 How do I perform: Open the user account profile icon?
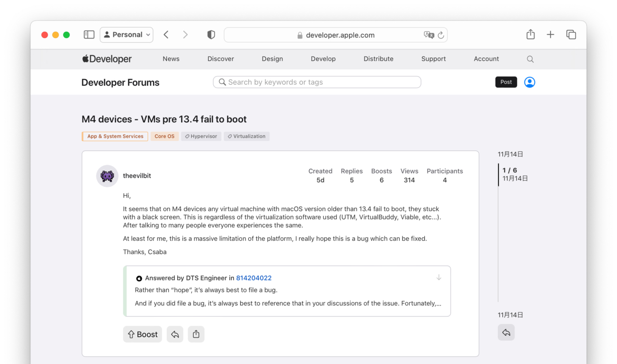point(530,82)
